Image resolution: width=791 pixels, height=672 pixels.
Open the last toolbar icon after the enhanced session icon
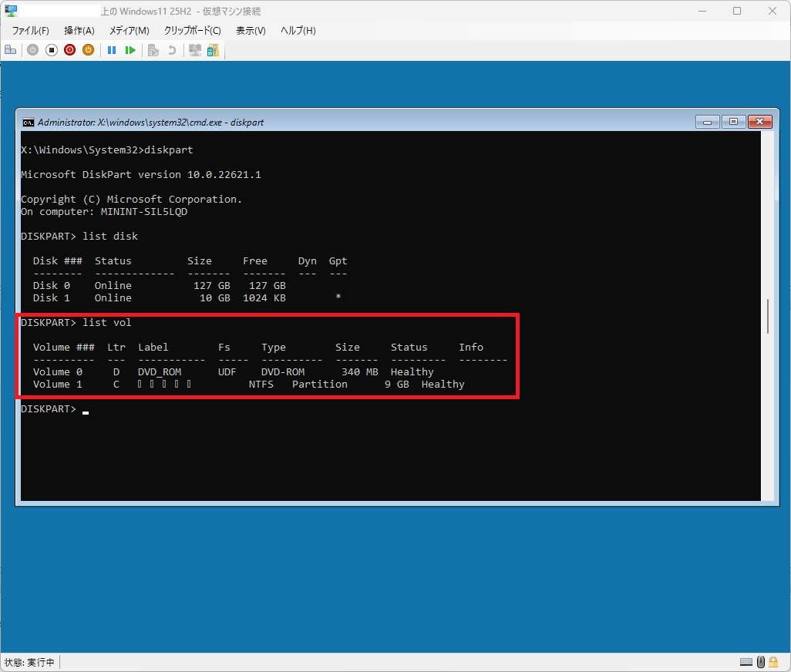pyautogui.click(x=213, y=50)
